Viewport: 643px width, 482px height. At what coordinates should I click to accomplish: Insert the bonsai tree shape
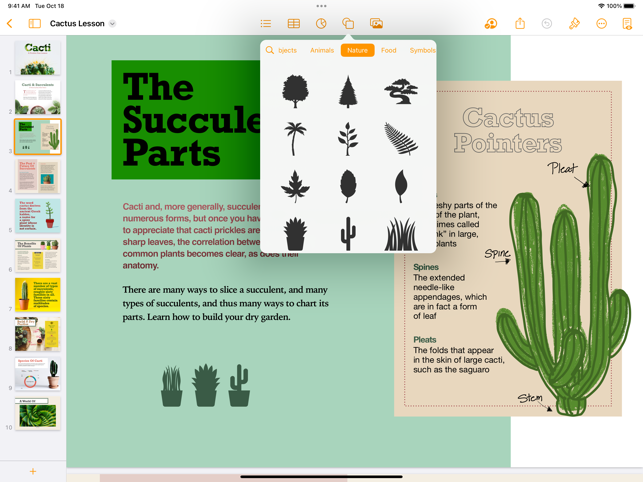click(401, 92)
